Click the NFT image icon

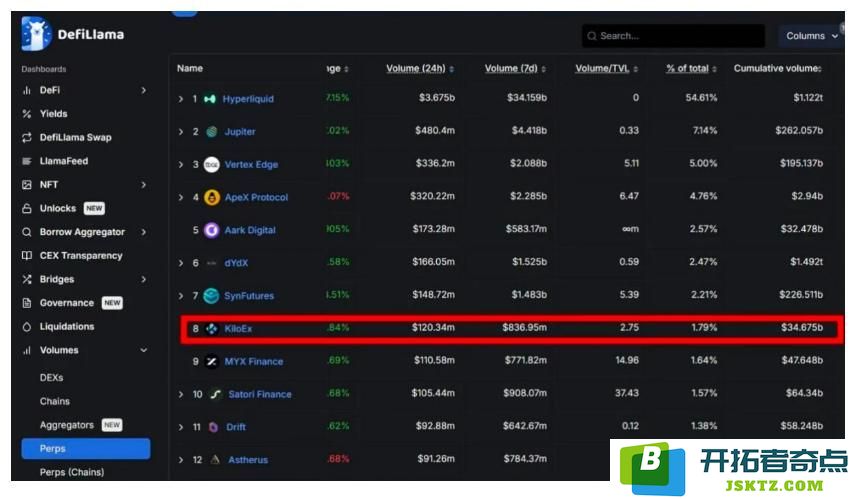pos(26,184)
